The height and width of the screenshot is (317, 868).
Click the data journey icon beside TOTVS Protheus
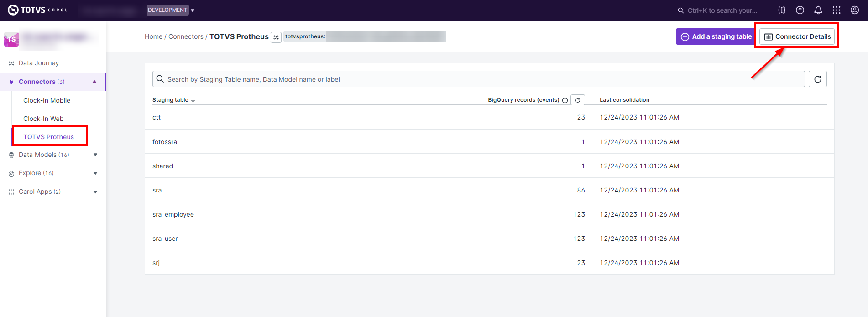tap(276, 37)
